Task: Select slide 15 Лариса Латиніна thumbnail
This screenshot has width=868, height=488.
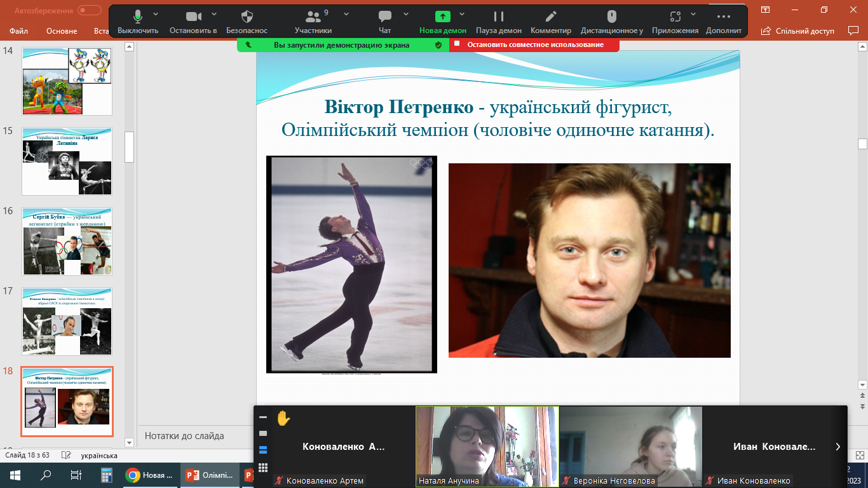Action: (x=67, y=161)
